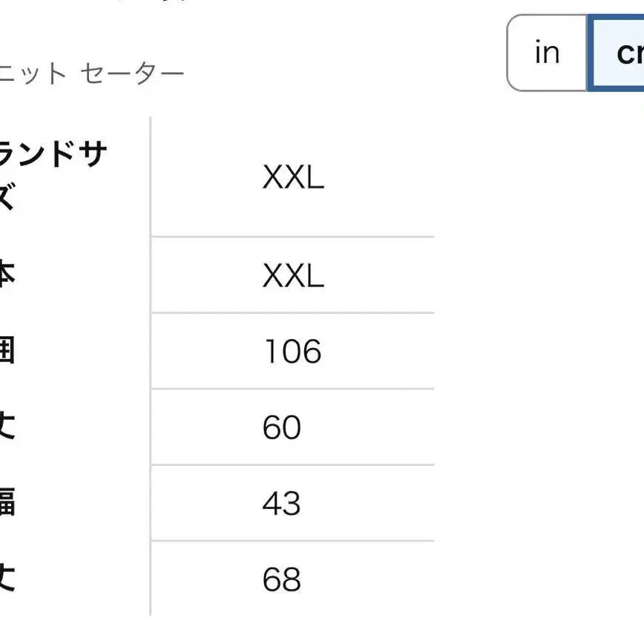Click the 丈 header beside the 60 value
The height and width of the screenshot is (644, 644).
coord(7,426)
